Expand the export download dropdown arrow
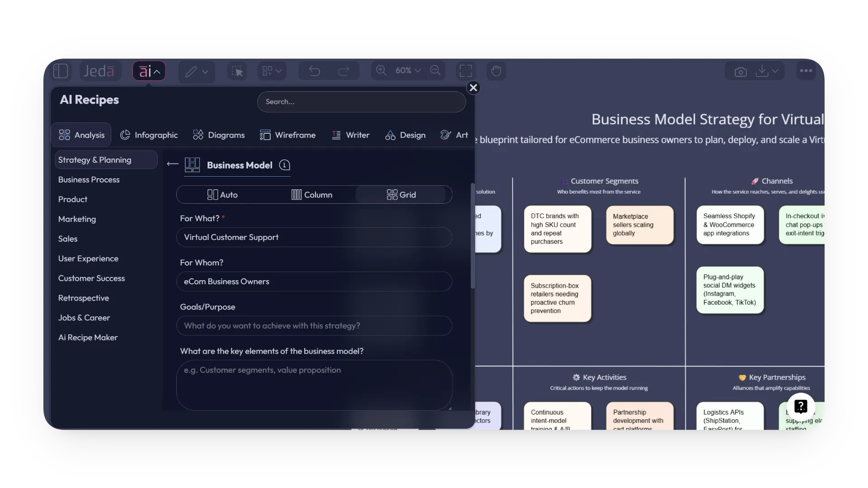This screenshot has width=868, height=488. click(x=775, y=71)
